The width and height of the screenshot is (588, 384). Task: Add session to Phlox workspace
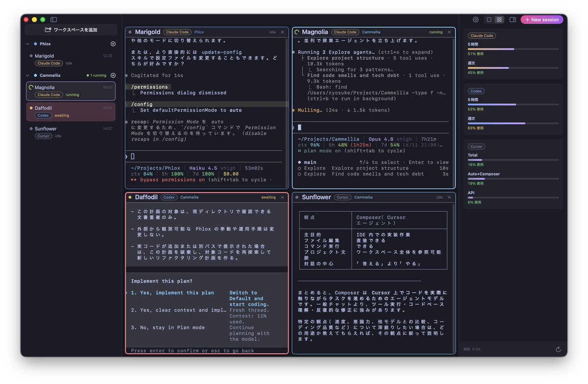click(x=113, y=44)
